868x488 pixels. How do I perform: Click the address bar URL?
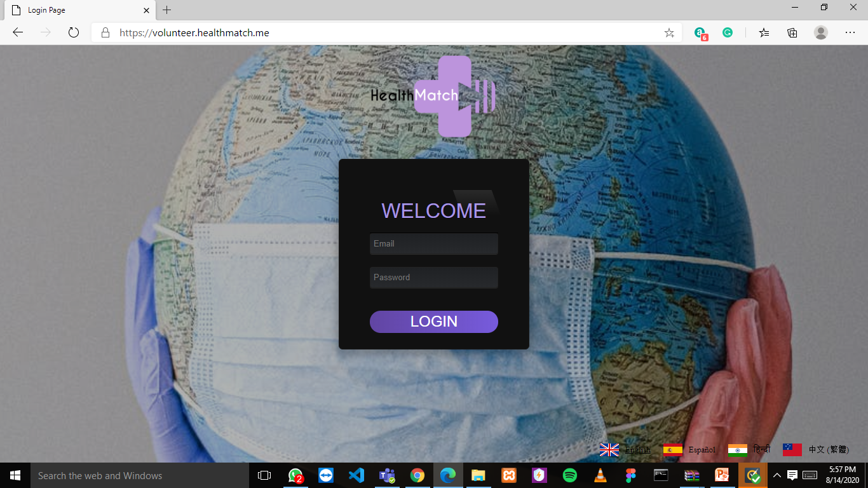194,32
